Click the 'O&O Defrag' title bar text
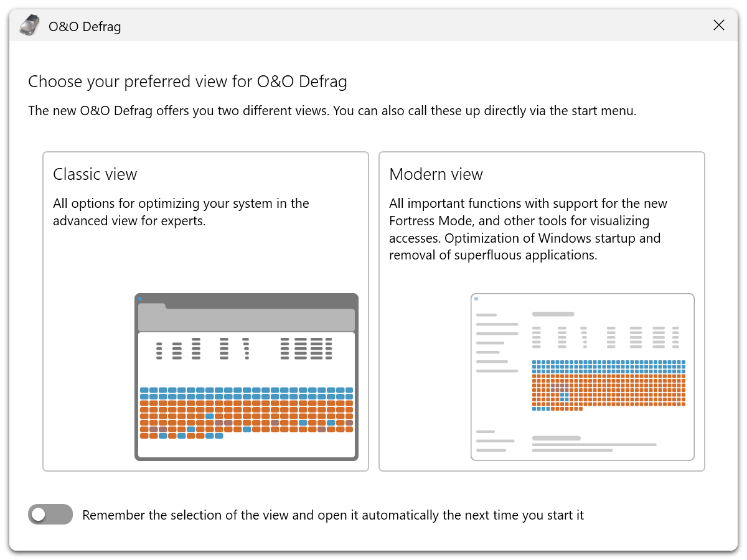Image resolution: width=747 pixels, height=560 pixels. click(85, 26)
